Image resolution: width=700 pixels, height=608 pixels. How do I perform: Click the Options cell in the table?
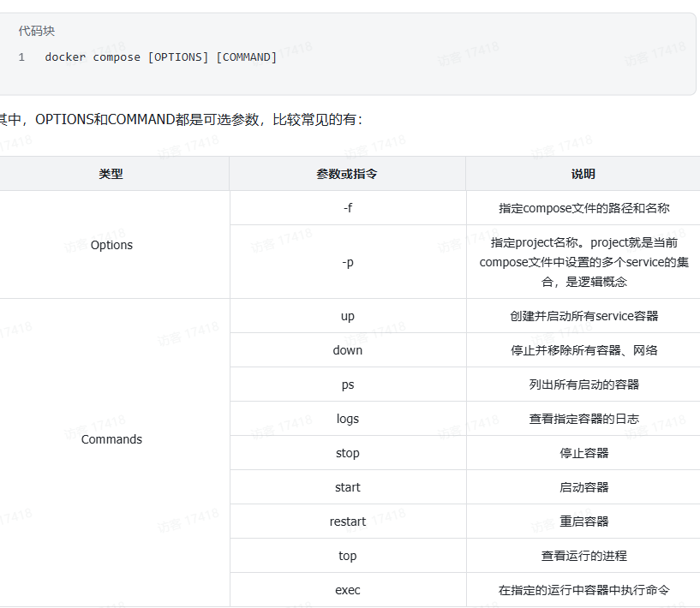[x=111, y=245]
